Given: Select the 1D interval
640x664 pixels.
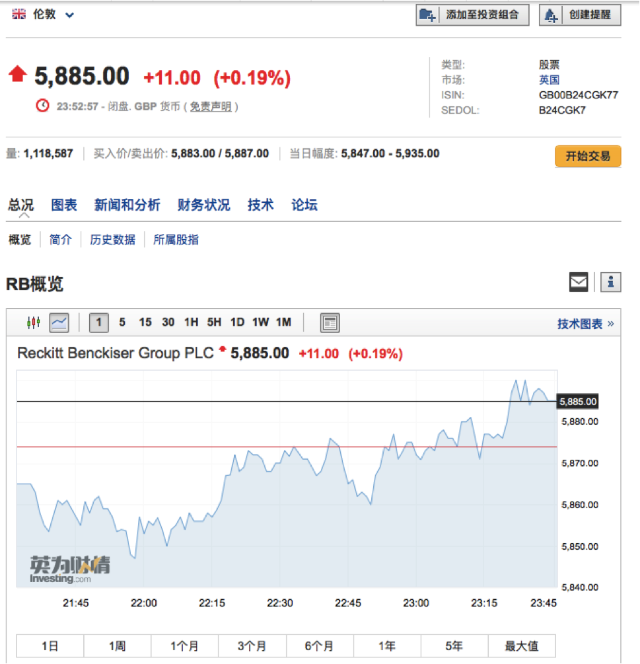Looking at the screenshot, I should [x=238, y=323].
